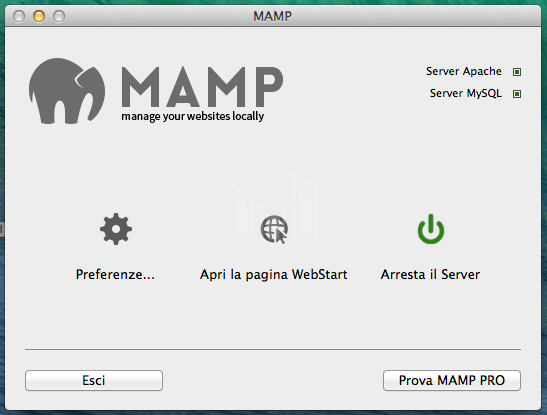
Task: Click the green power icon
Action: click(x=431, y=229)
